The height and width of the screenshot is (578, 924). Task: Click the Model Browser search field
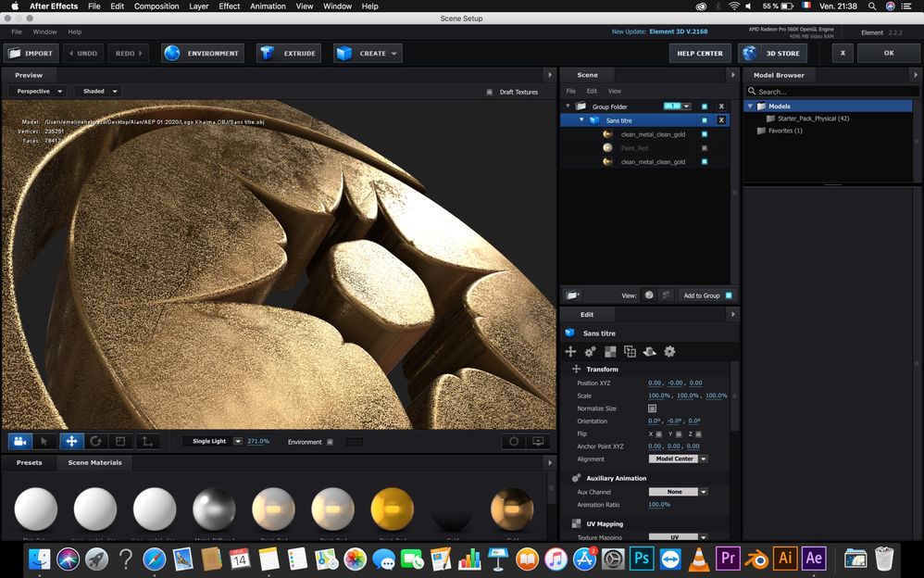tap(832, 92)
